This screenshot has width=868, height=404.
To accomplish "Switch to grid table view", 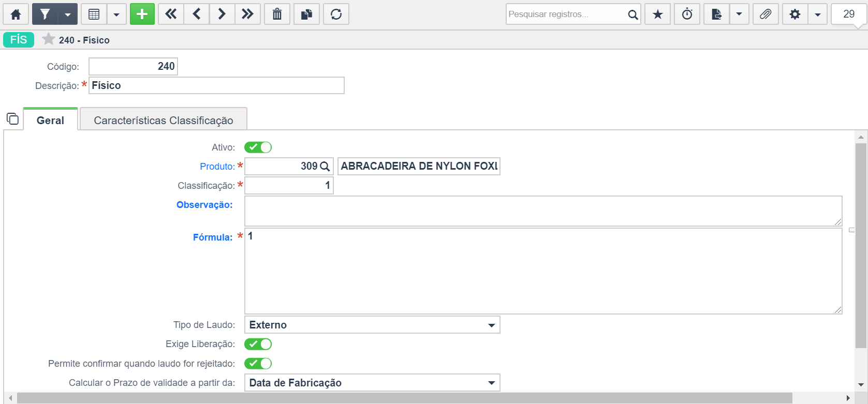I will click(94, 14).
